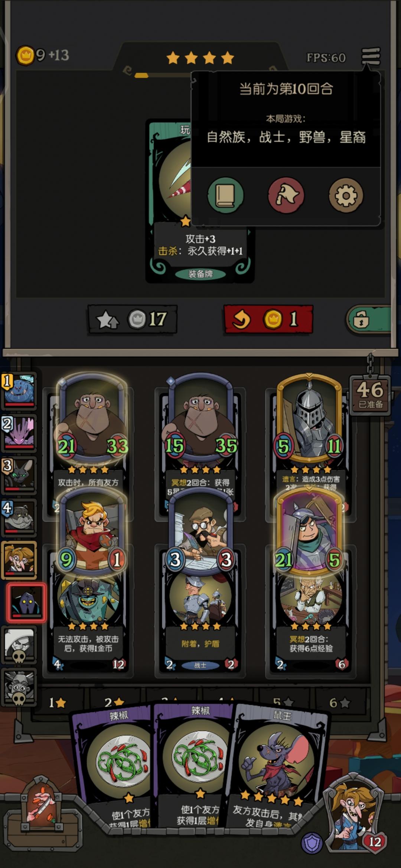The image size is (401, 868).
Task: Select the 6 star tier tab
Action: point(339,702)
